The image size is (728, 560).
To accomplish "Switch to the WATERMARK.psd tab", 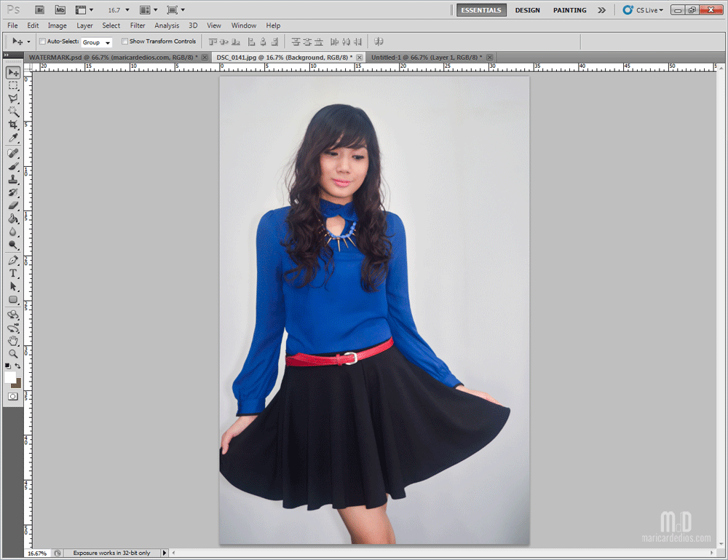I will click(114, 57).
